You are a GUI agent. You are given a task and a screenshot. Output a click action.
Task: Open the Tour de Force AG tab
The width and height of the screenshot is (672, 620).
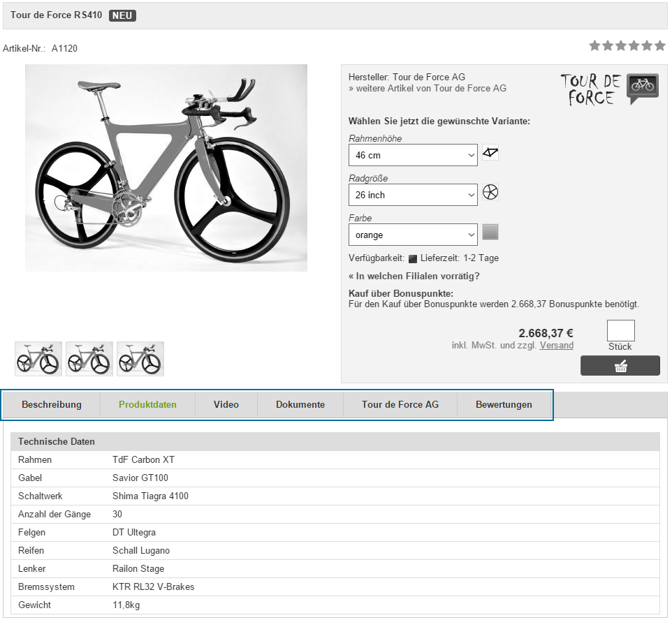[x=400, y=404]
